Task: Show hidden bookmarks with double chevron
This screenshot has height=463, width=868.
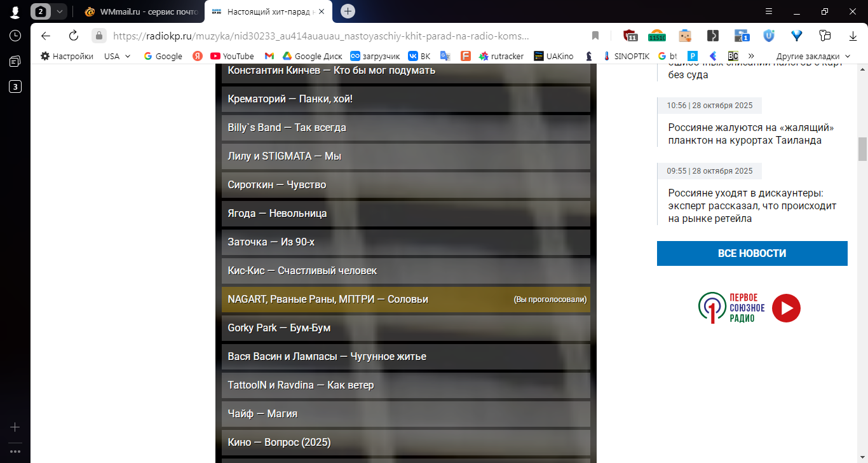Action: 752,56
